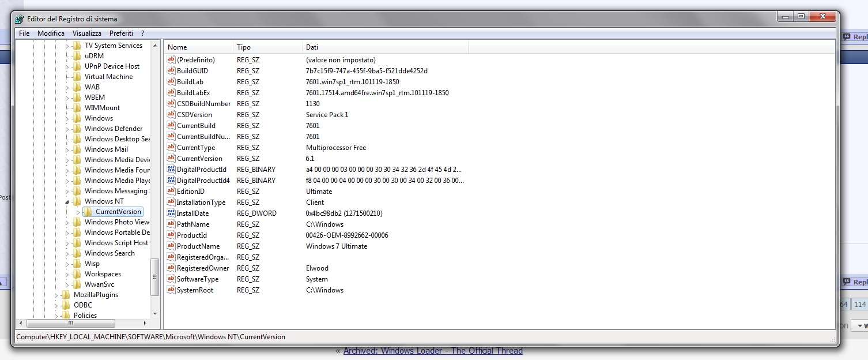Click the ProductName string value icon
The width and height of the screenshot is (868, 360).
click(171, 246)
